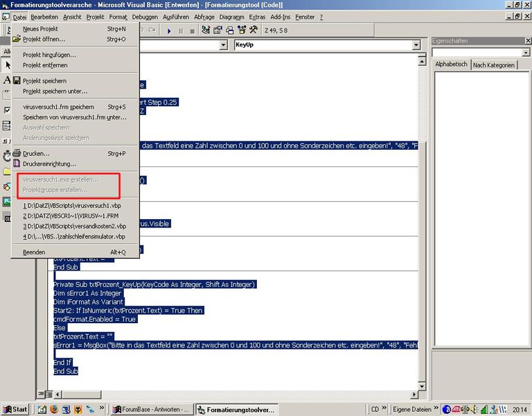Start the program with the Run arrow
The height and width of the screenshot is (416, 532).
(x=169, y=31)
